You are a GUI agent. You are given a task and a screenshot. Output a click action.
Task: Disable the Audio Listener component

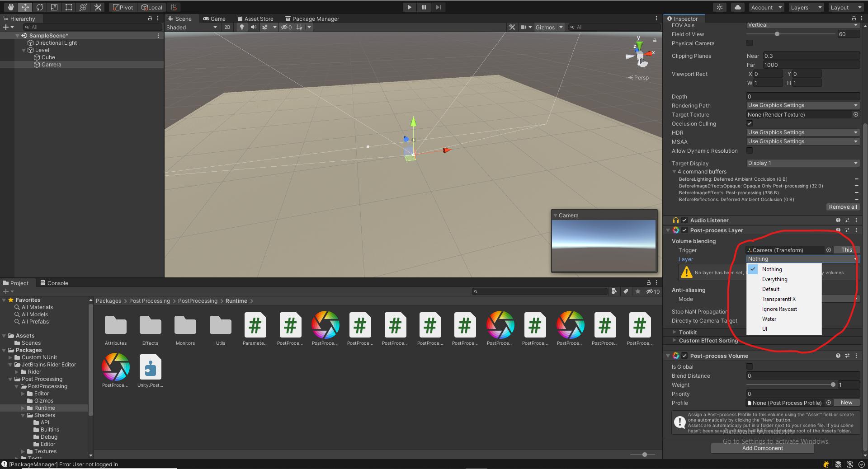click(x=684, y=220)
